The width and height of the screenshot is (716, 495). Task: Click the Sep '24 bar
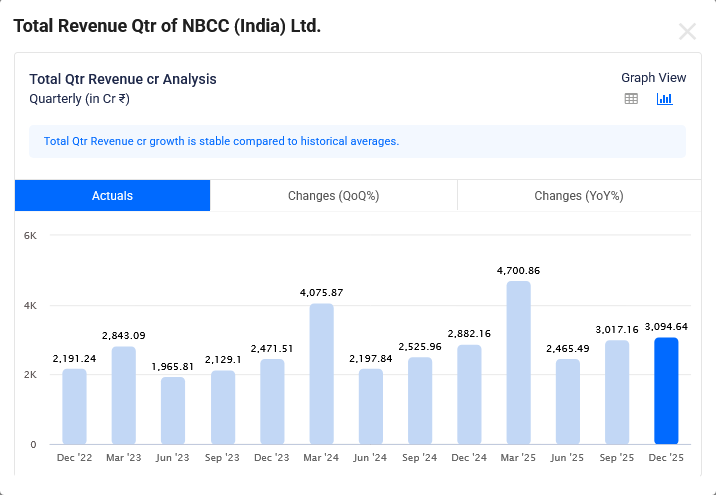(420, 400)
